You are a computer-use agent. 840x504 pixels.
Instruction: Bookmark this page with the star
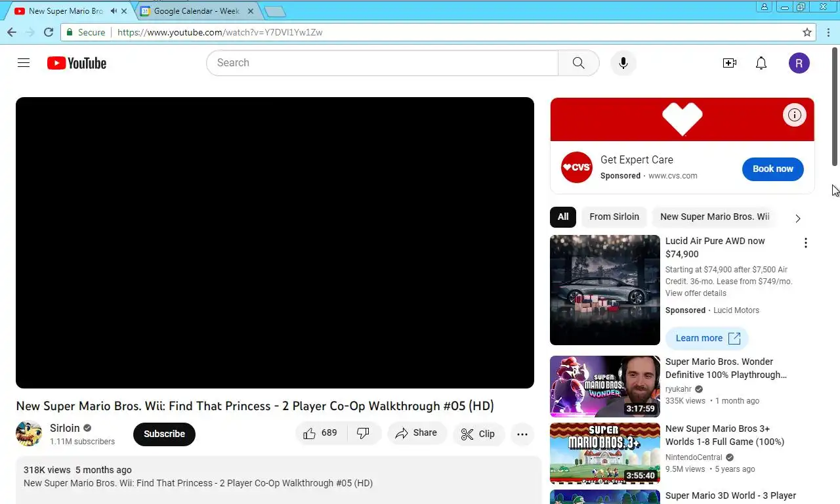coord(807,32)
